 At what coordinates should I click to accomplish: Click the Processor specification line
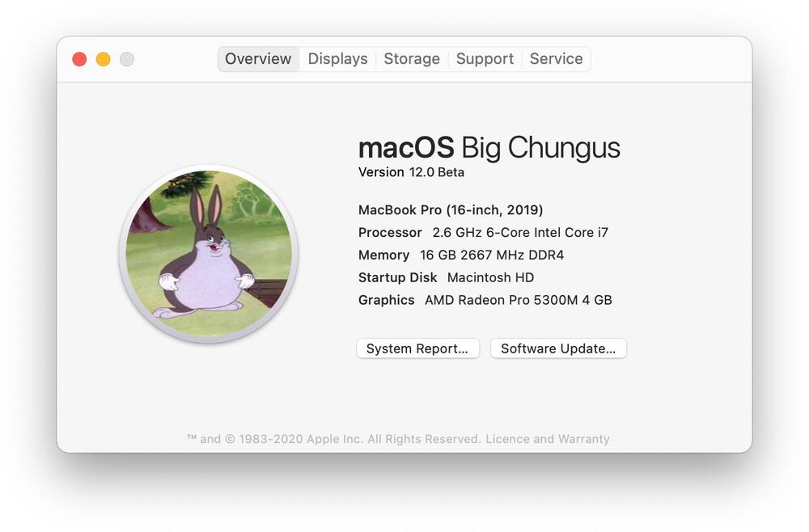tap(483, 233)
